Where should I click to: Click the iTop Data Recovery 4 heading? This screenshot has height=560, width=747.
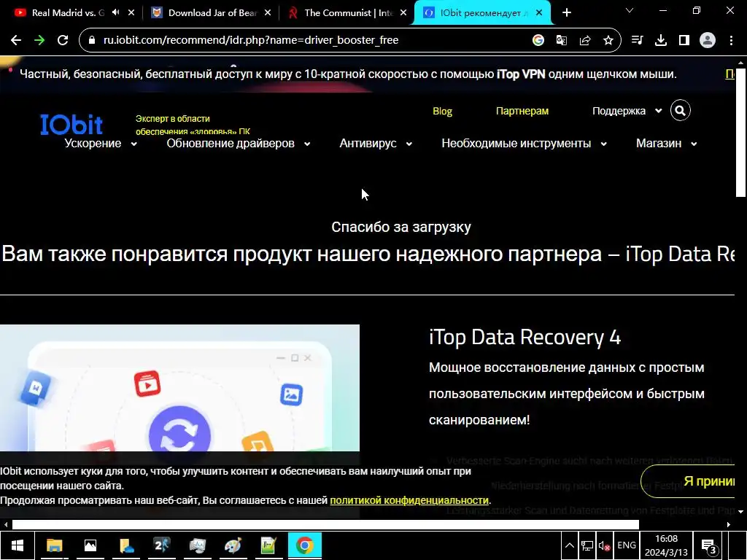pyautogui.click(x=525, y=337)
